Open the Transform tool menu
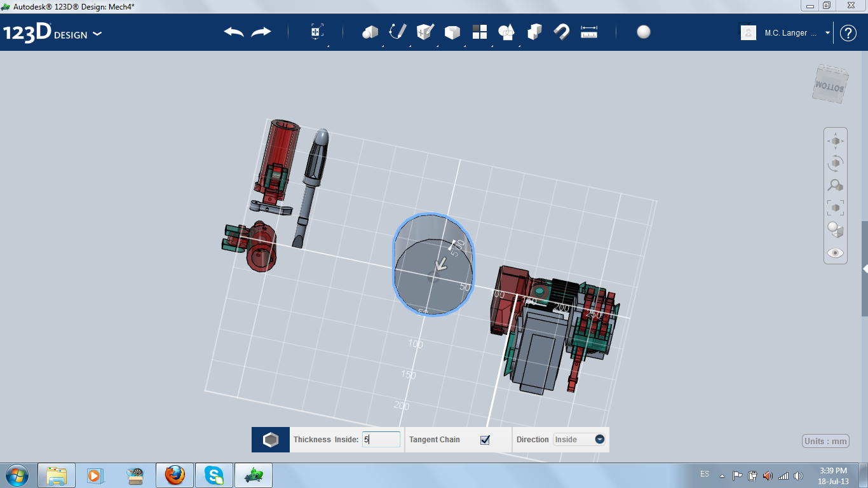This screenshot has height=488, width=868. 317,32
